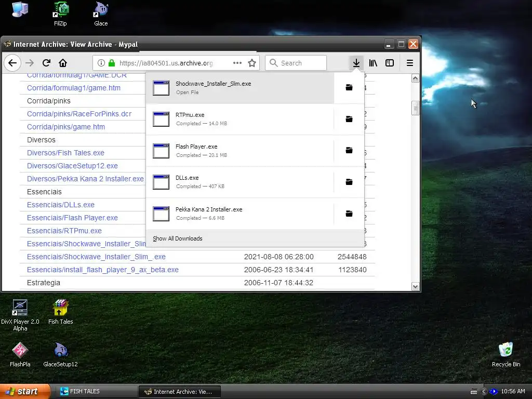
Task: Select the Diversos folder row text
Action: pos(41,140)
